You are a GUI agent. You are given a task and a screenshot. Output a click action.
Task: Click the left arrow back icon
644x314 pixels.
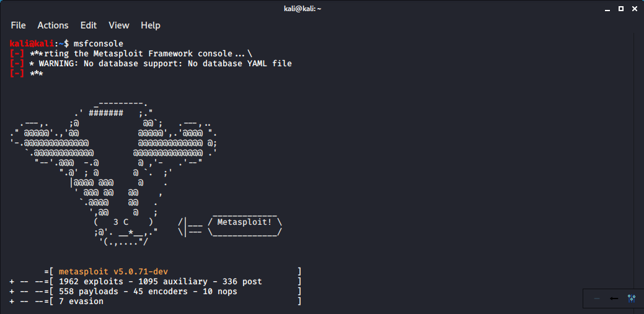614,299
